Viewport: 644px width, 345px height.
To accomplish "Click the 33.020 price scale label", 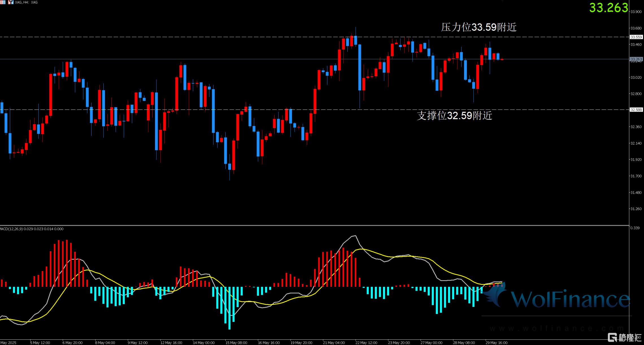I will (x=636, y=77).
